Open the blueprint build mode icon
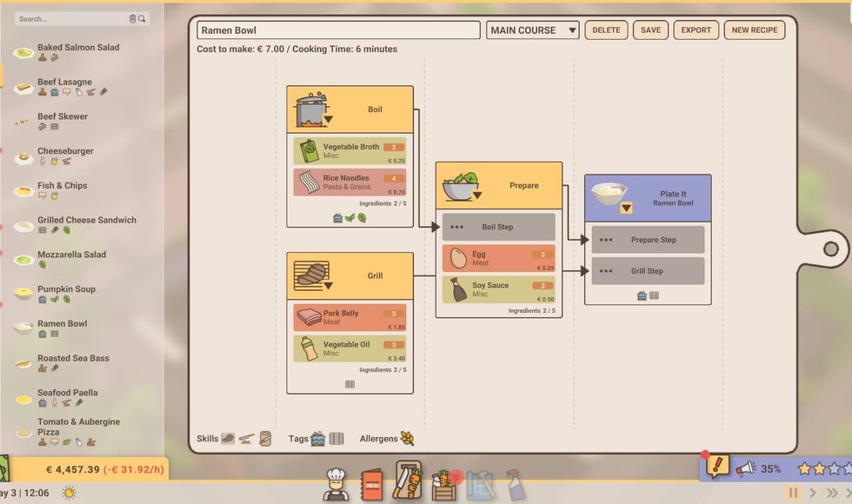The height and width of the screenshot is (504, 852). (480, 485)
